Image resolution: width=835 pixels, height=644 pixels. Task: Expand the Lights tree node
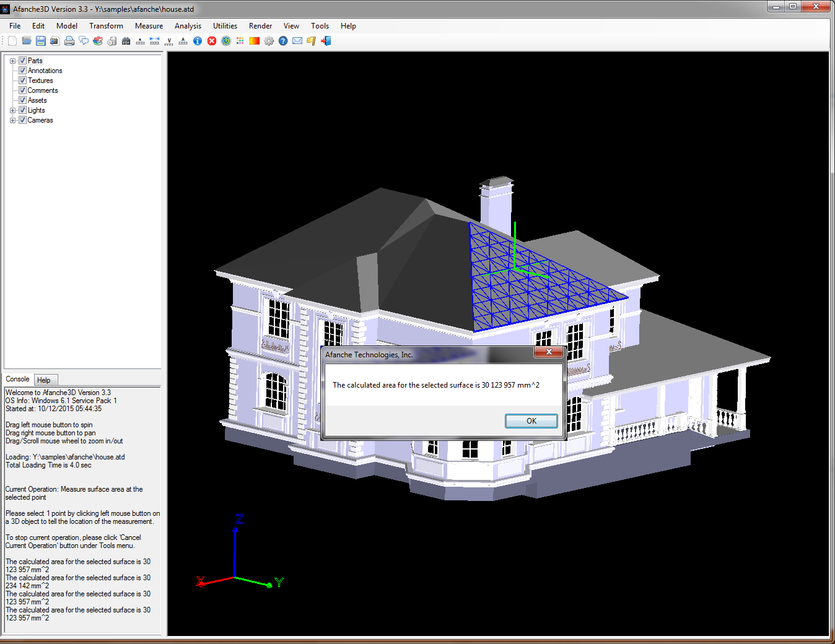pos(12,110)
